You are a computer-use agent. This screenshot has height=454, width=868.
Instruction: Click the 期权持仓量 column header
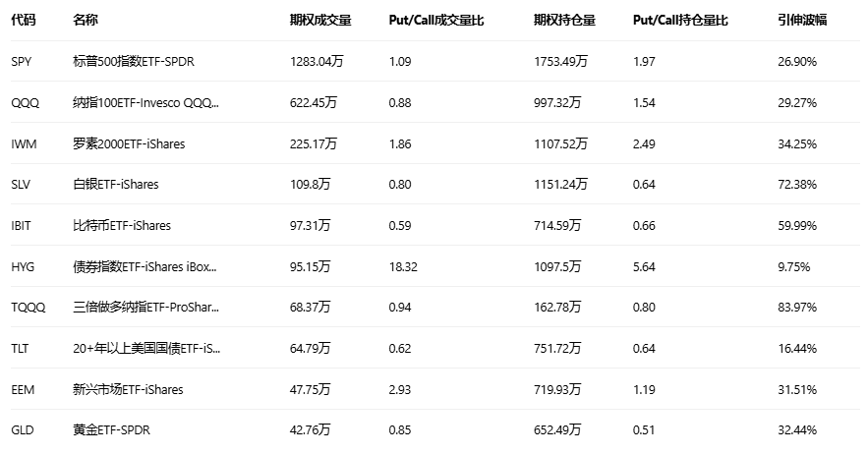564,20
